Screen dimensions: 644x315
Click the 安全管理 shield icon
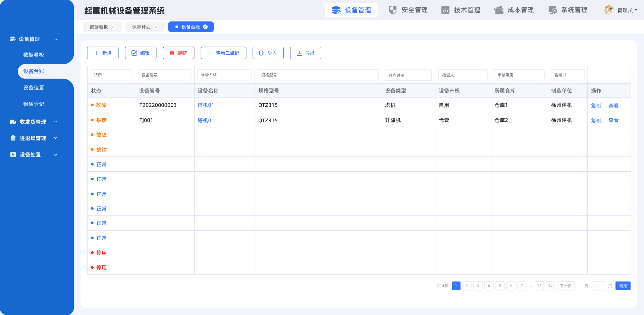pos(392,10)
